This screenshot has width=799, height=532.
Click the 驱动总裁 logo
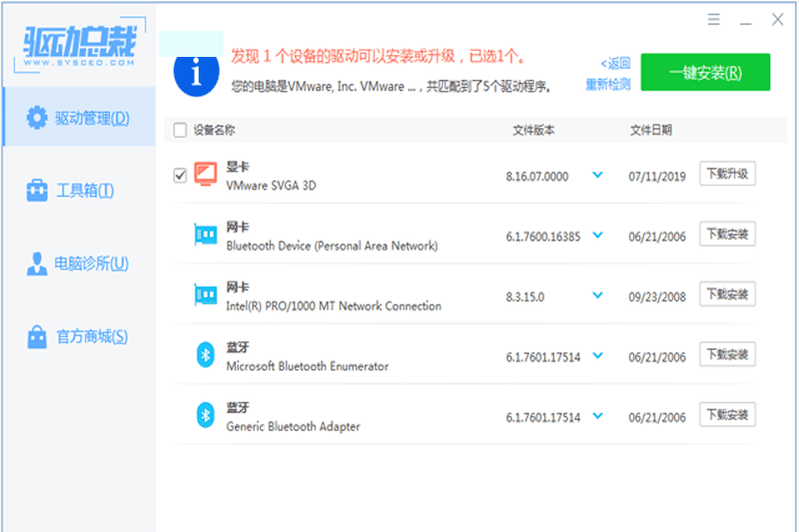coord(78,43)
